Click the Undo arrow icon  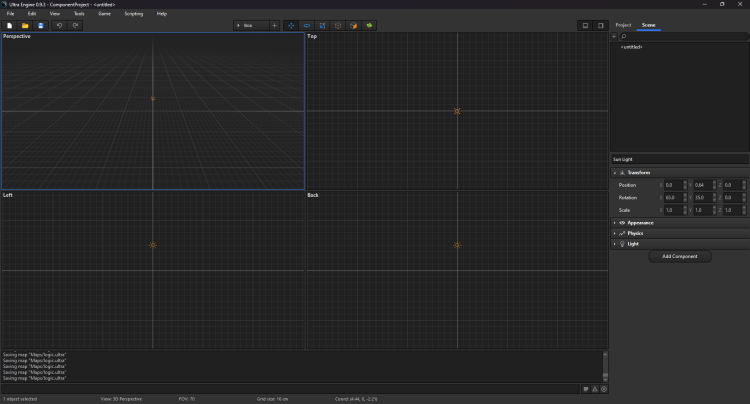coord(60,25)
